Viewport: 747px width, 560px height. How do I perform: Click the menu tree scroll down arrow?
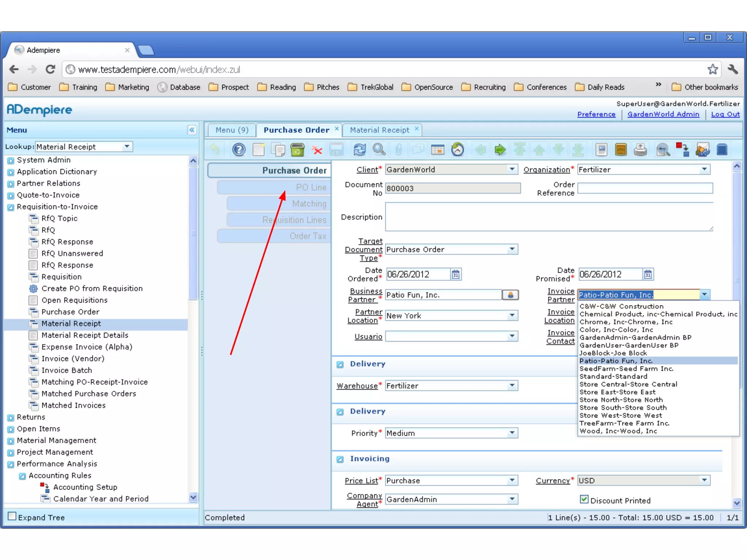click(193, 497)
